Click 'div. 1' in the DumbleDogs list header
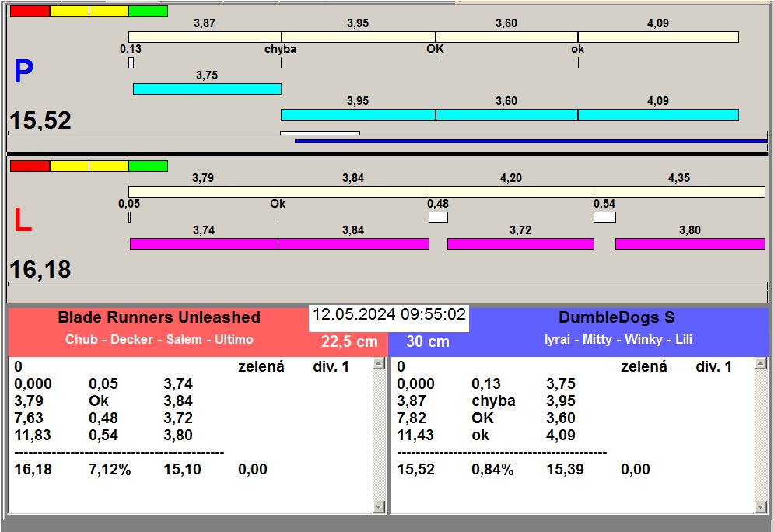 713,366
